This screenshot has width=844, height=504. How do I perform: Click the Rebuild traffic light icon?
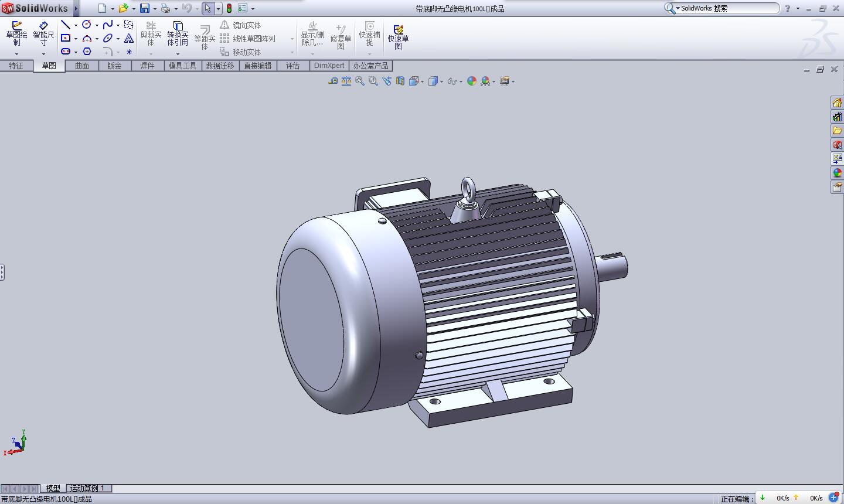coord(229,8)
